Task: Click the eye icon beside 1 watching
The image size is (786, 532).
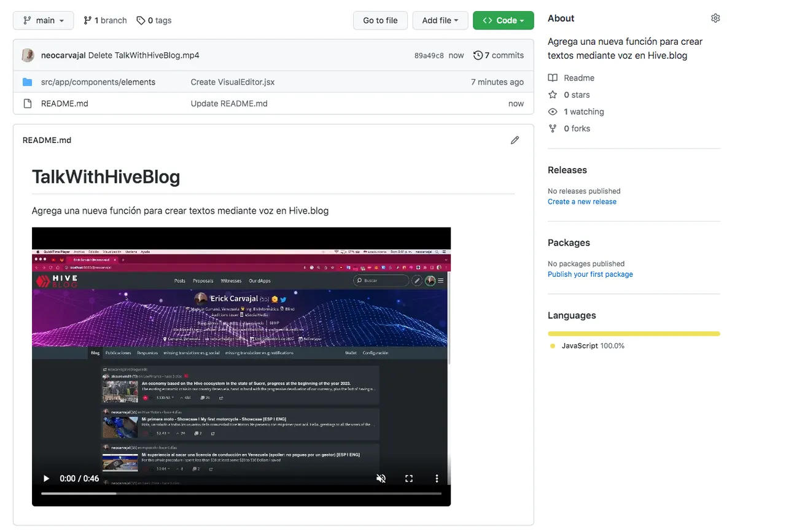Action: click(553, 112)
